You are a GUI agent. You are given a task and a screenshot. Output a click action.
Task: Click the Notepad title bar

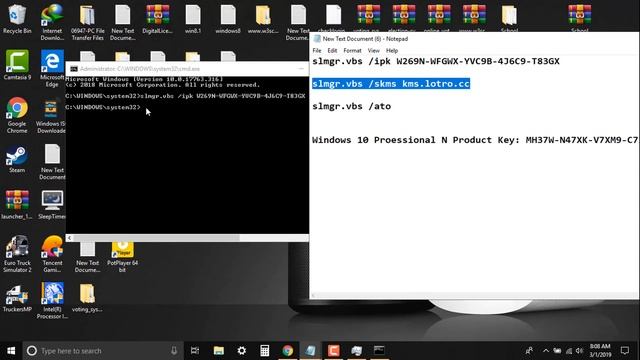pyautogui.click(x=475, y=39)
